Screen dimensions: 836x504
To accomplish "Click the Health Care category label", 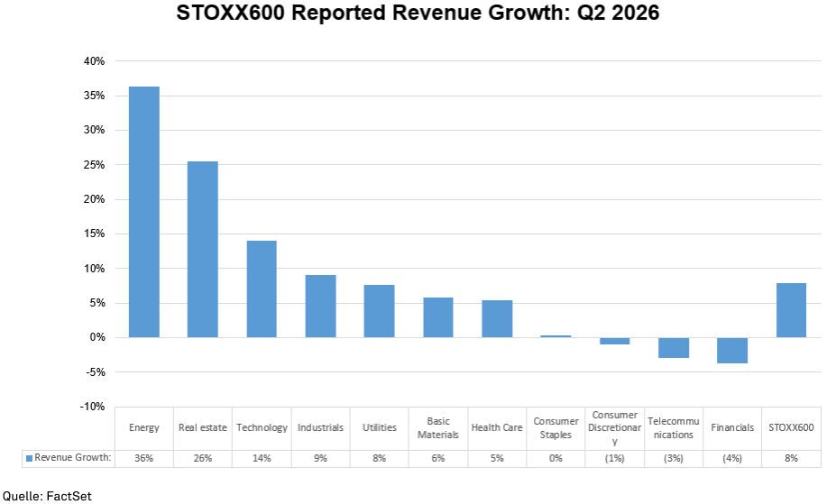I will tap(497, 427).
